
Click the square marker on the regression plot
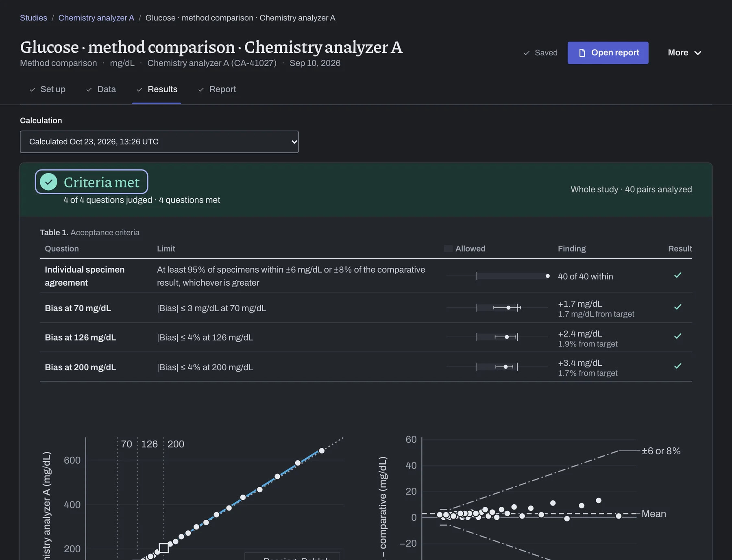coord(164,548)
